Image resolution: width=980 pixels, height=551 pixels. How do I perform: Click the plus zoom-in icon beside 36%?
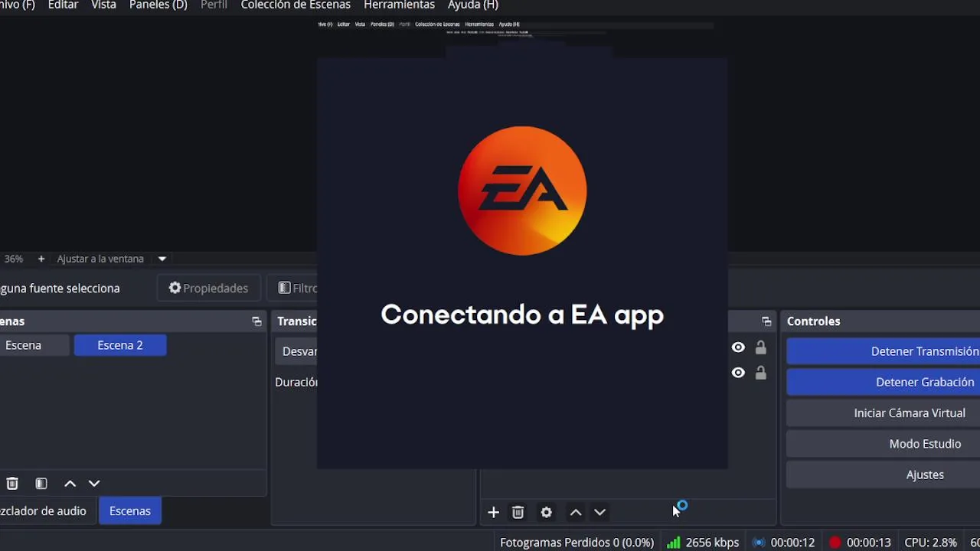(x=41, y=259)
